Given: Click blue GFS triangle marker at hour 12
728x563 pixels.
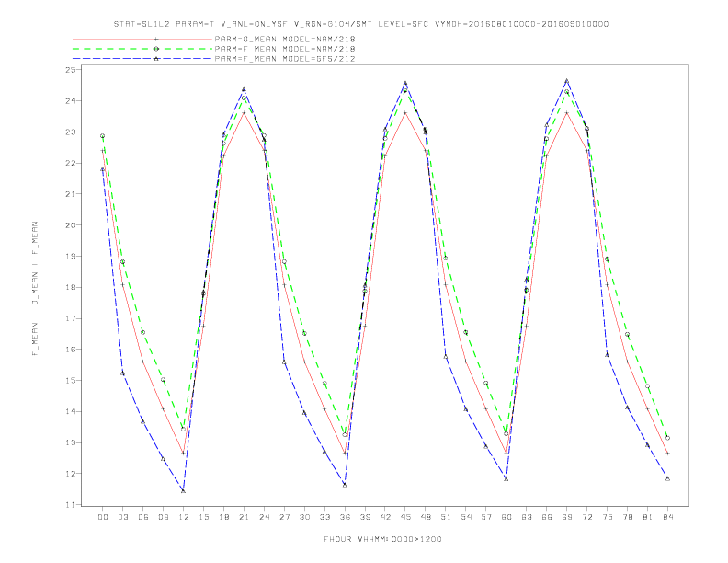Looking at the screenshot, I should click(x=184, y=491).
